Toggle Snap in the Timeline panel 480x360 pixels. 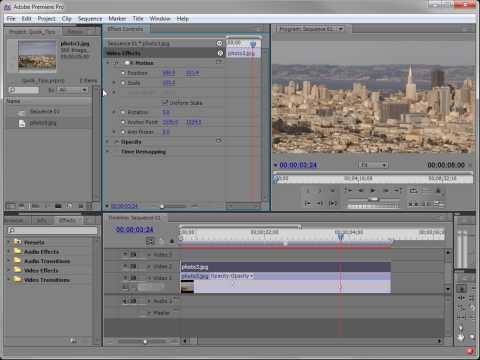tap(150, 241)
